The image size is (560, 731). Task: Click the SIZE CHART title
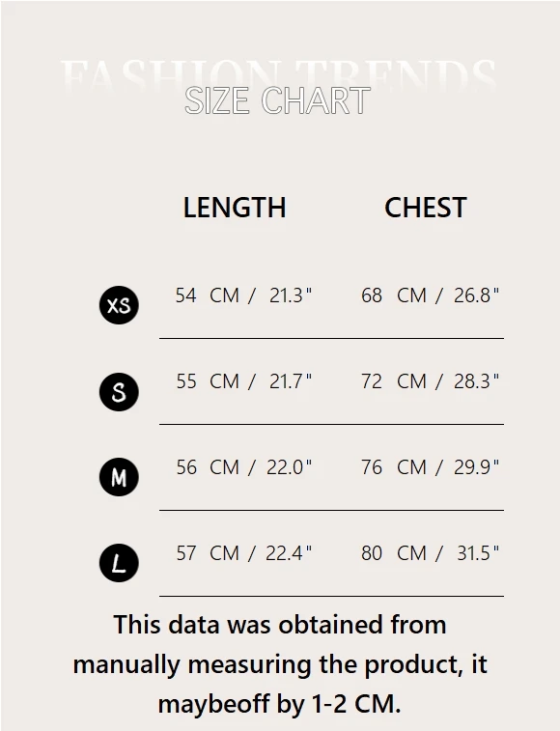pos(277,100)
